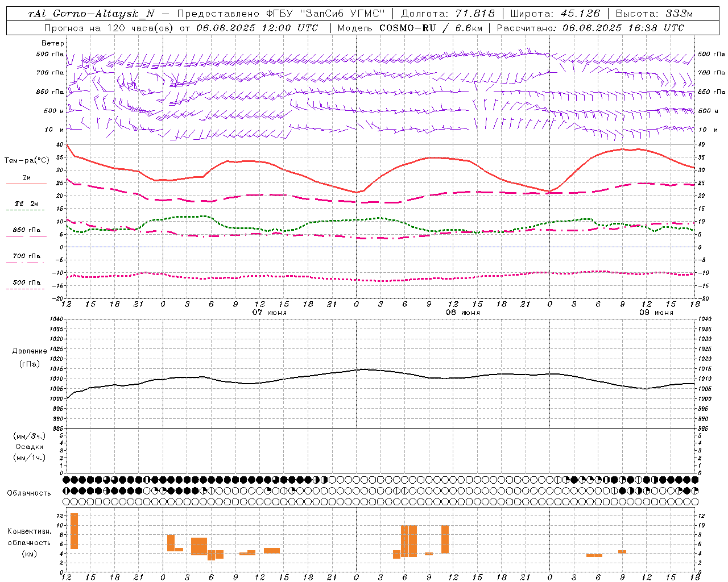Click the solid red legend line under 2м
728x582 pixels.
(26, 184)
